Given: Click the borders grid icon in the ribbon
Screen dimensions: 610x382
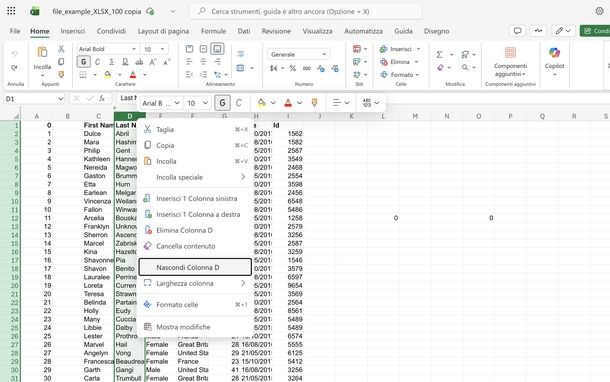Looking at the screenshot, I should click(x=83, y=74).
